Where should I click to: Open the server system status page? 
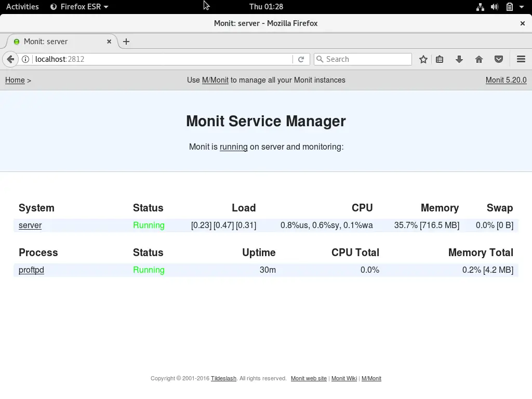coord(30,225)
